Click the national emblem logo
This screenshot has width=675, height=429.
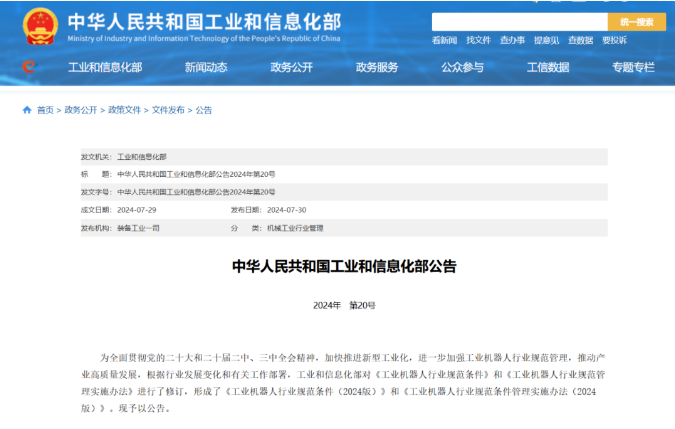(40, 26)
